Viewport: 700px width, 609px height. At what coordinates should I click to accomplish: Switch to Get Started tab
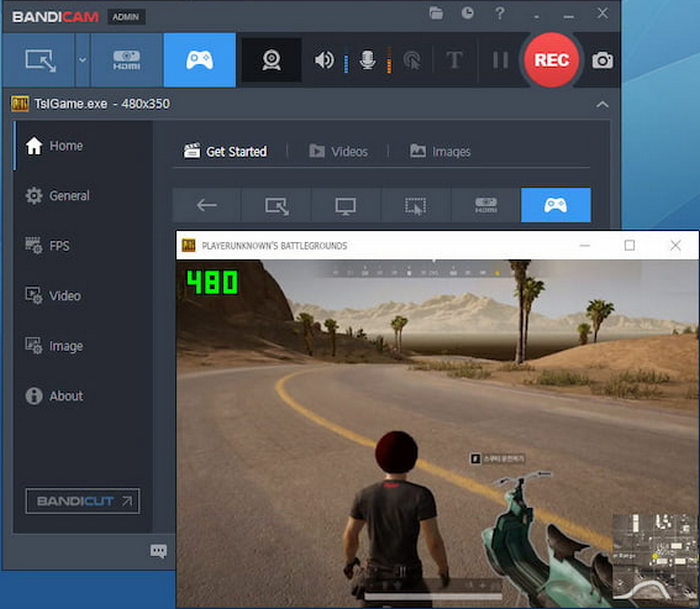pos(225,151)
